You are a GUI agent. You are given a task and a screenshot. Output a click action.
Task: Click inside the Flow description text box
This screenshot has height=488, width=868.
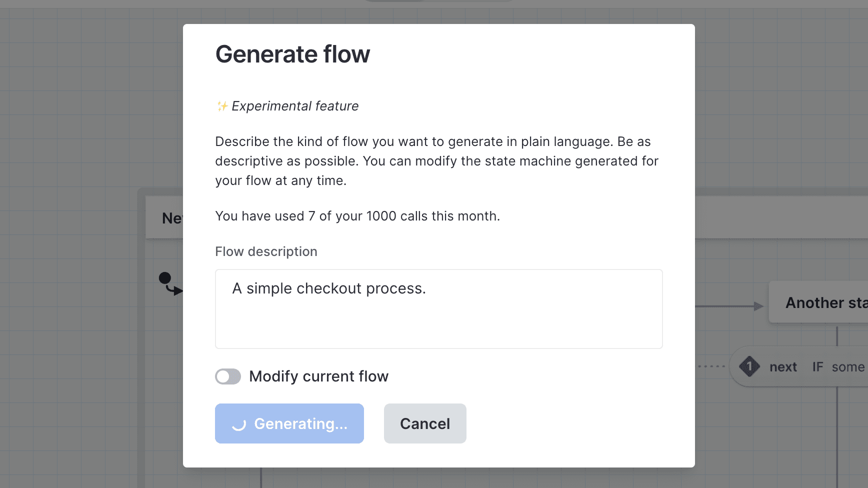438,309
